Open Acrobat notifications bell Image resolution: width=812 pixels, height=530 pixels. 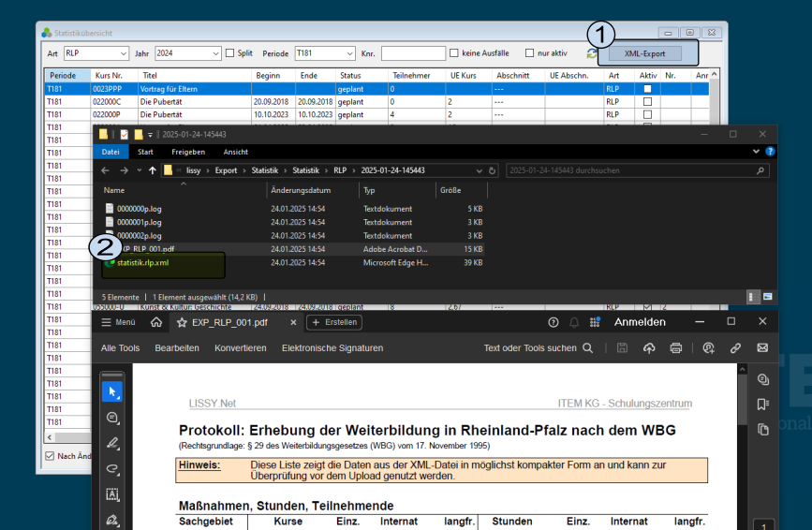pos(574,322)
